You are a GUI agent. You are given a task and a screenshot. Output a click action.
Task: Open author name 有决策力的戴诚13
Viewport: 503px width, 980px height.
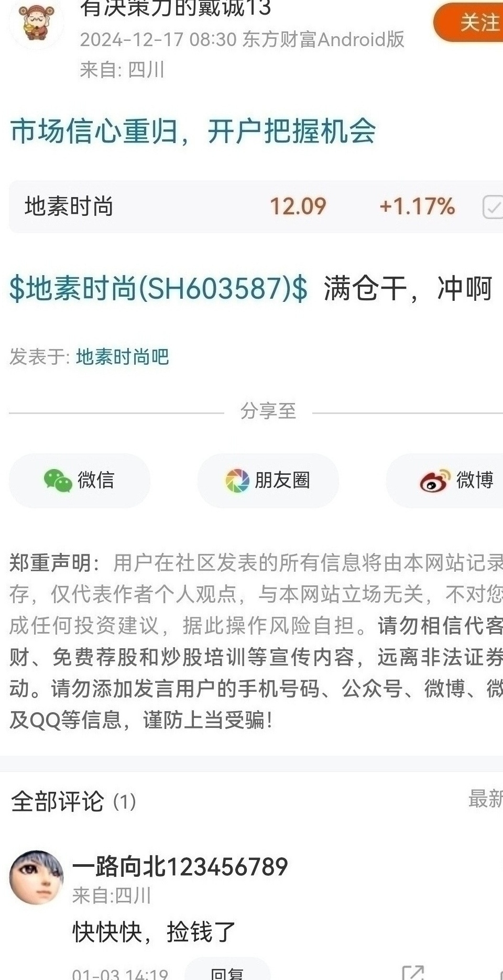pyautogui.click(x=176, y=8)
